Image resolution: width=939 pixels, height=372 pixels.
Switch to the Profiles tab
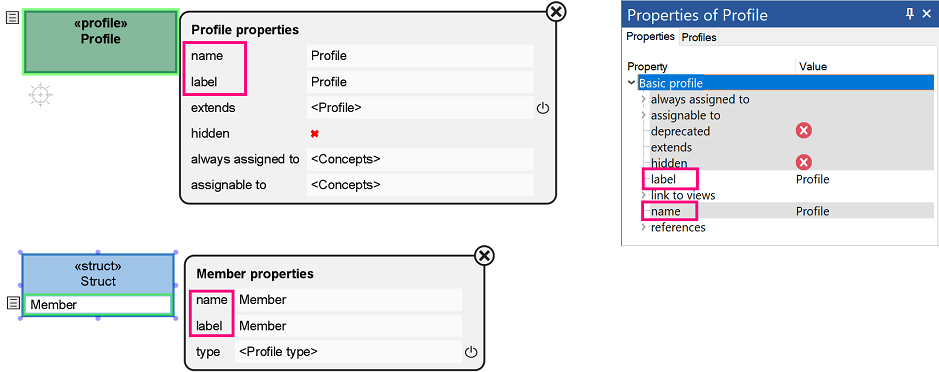(x=699, y=37)
